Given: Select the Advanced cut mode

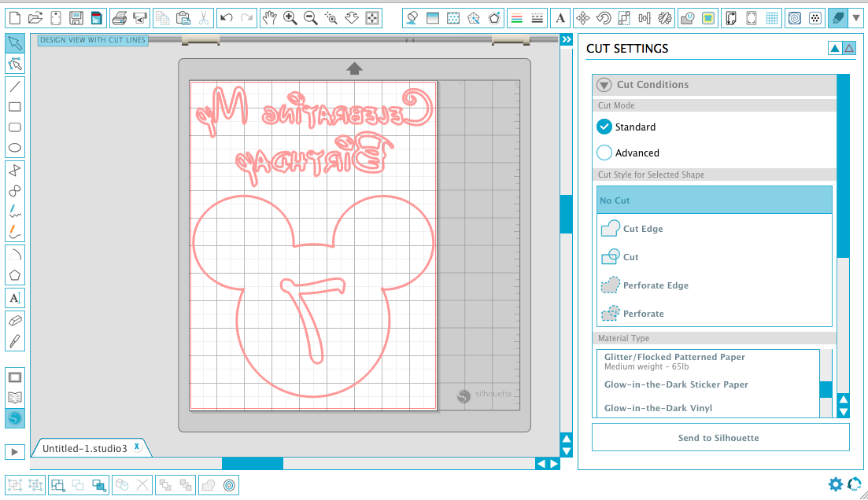Looking at the screenshot, I should 604,153.
